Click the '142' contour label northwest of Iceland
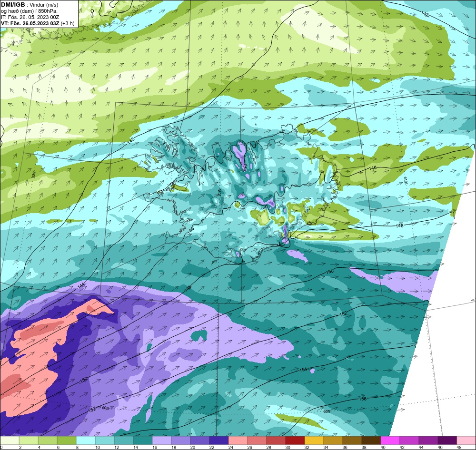476x450 pixels. (x=131, y=141)
